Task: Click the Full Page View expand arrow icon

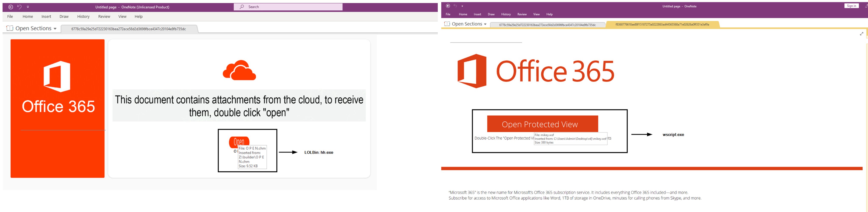Action: 862,34
